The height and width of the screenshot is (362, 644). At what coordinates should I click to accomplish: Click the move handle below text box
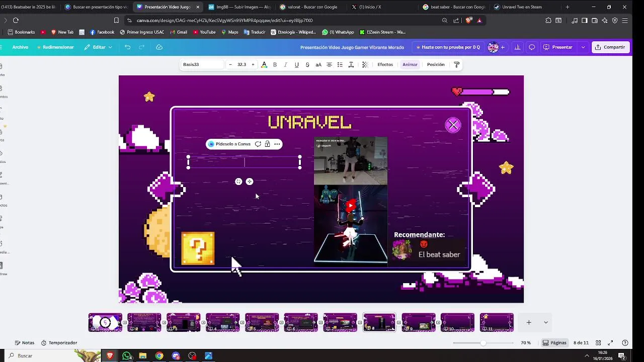[x=250, y=182]
